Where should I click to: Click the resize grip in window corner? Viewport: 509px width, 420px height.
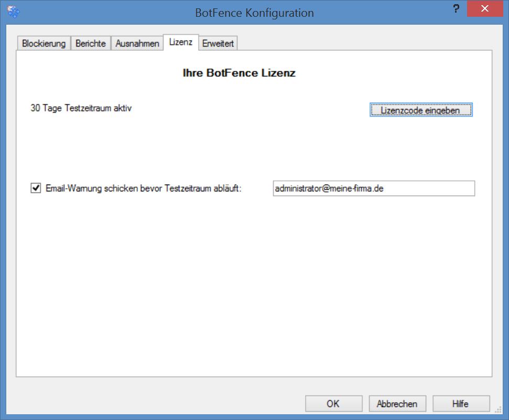(x=499, y=410)
